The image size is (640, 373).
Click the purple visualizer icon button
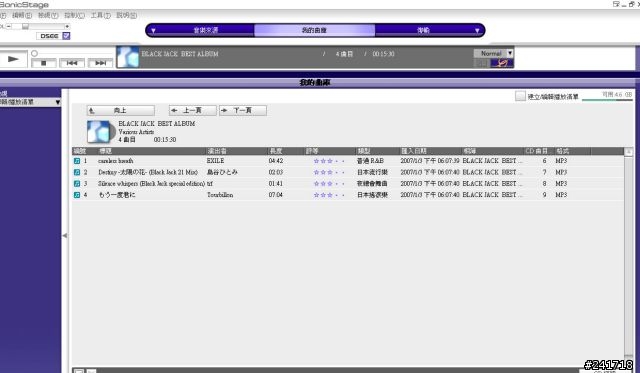[x=502, y=63]
